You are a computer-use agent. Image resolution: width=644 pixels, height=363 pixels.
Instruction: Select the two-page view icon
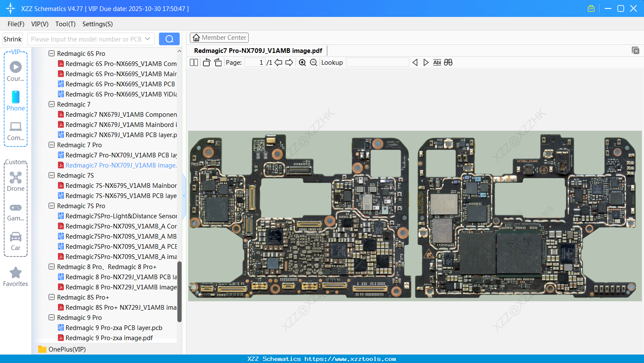click(194, 62)
